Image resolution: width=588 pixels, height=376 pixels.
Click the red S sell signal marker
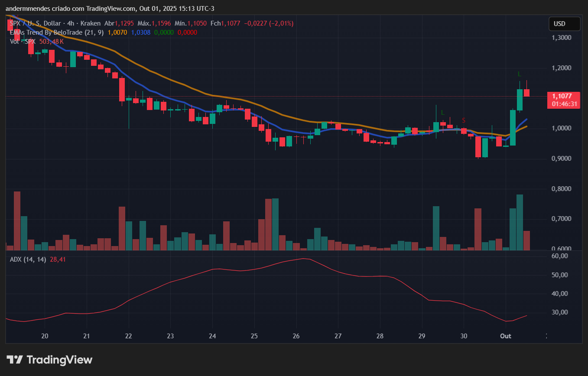(x=464, y=120)
